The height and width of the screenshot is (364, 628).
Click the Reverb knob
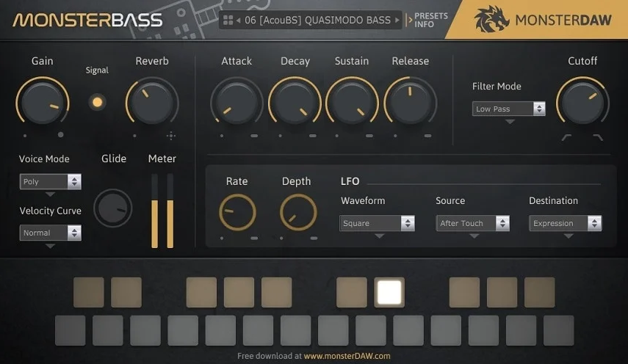pyautogui.click(x=152, y=103)
